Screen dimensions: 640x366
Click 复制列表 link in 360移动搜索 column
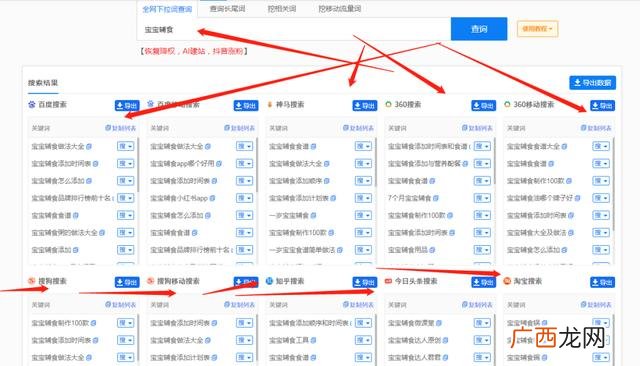click(x=596, y=128)
